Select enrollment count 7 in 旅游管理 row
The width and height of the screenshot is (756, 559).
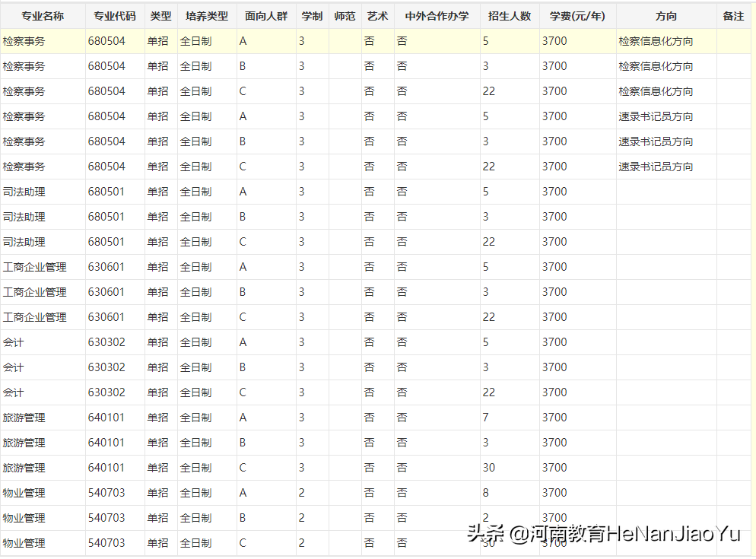[485, 418]
